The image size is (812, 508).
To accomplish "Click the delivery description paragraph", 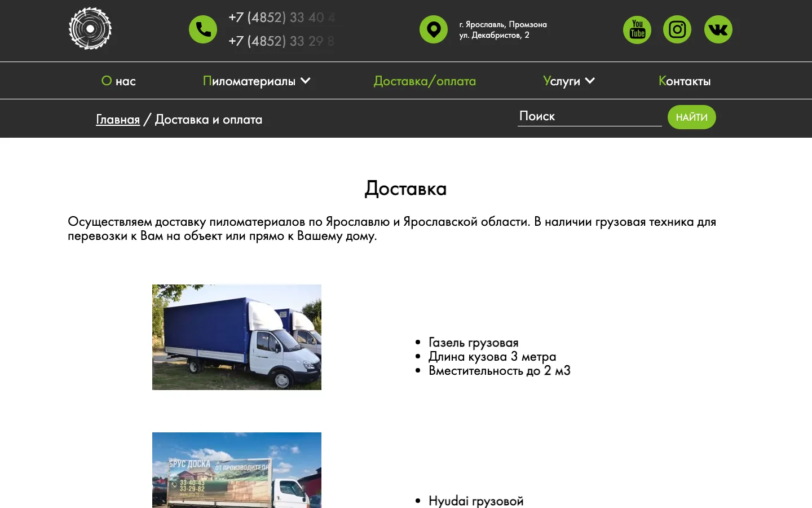I will click(392, 229).
